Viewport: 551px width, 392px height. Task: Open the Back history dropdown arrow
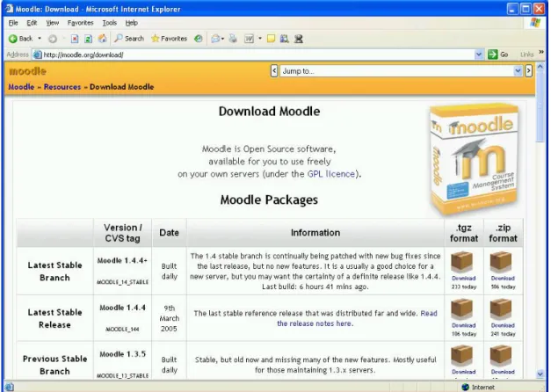click(40, 39)
